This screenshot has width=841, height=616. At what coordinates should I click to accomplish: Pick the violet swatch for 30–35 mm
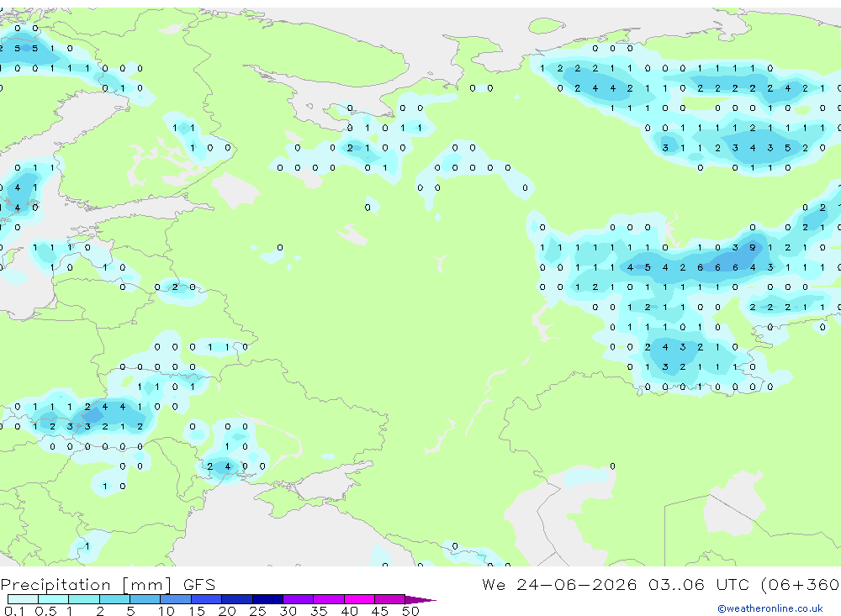coord(299,599)
